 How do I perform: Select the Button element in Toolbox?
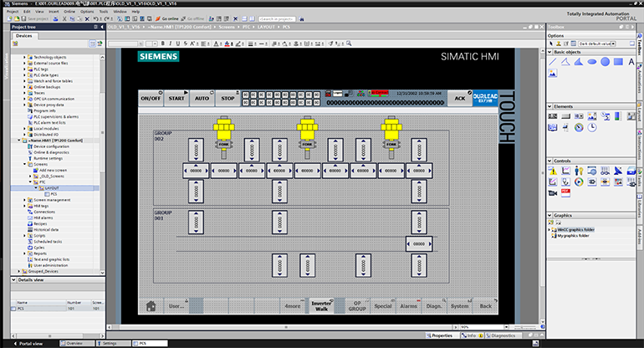[x=566, y=116]
